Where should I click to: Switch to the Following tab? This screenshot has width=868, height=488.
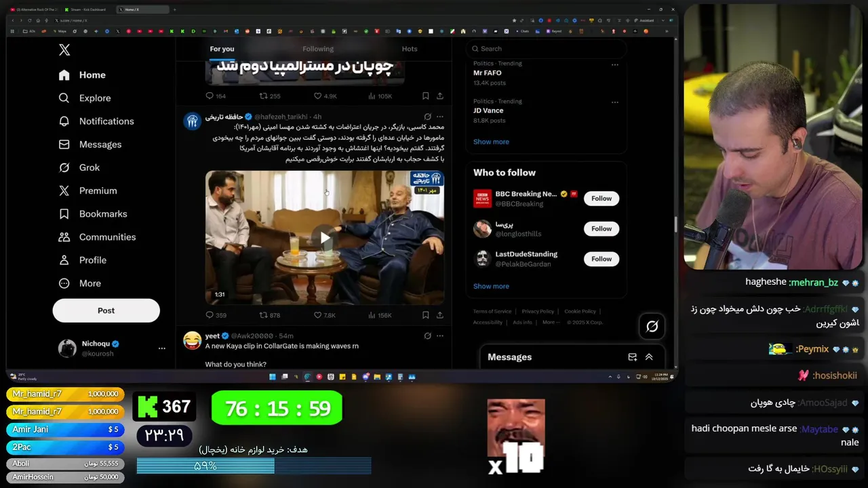[318, 49]
